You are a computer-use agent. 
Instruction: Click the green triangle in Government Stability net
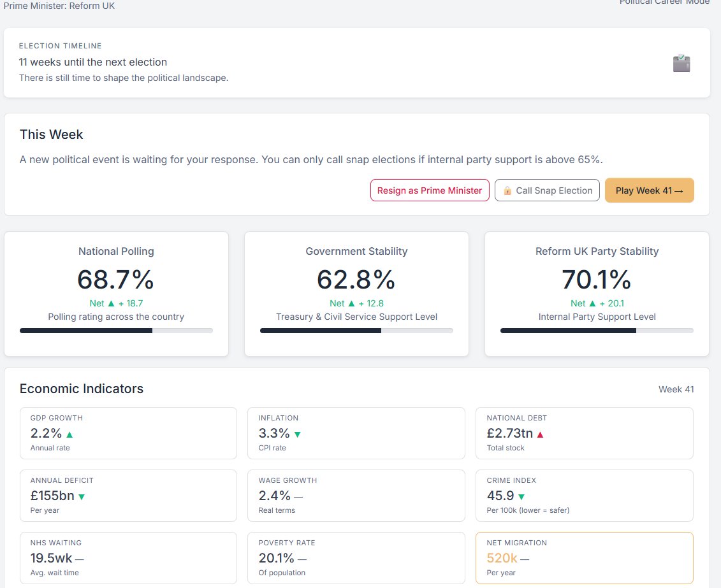(x=352, y=303)
